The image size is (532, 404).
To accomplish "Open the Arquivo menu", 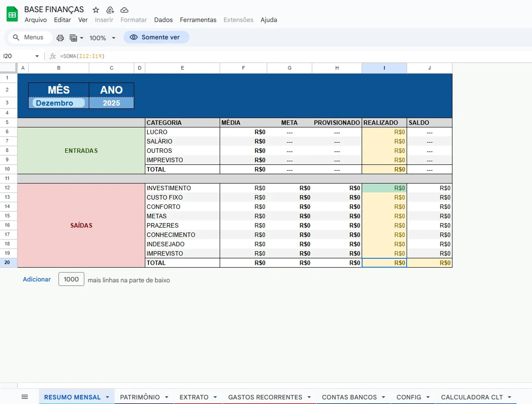I will point(35,20).
